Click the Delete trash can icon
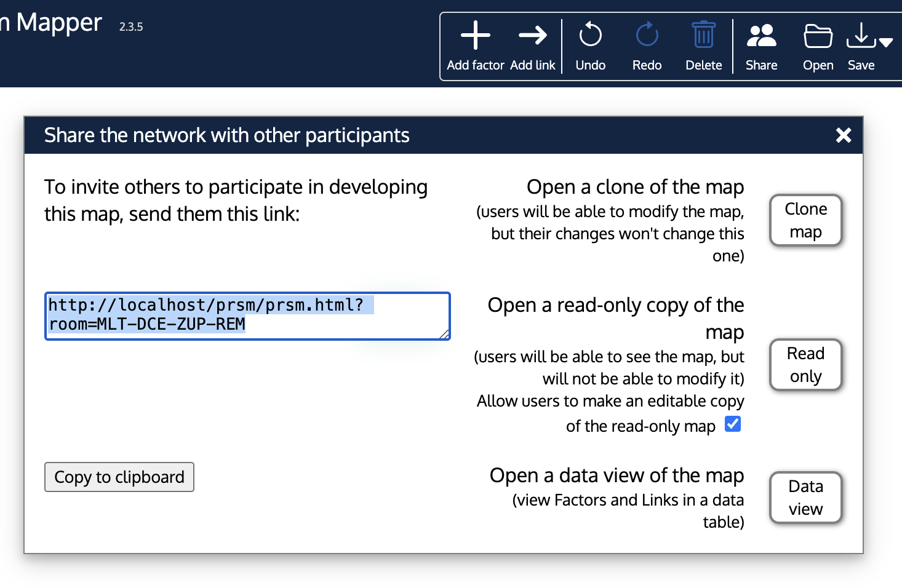This screenshot has height=588, width=902. tap(703, 36)
